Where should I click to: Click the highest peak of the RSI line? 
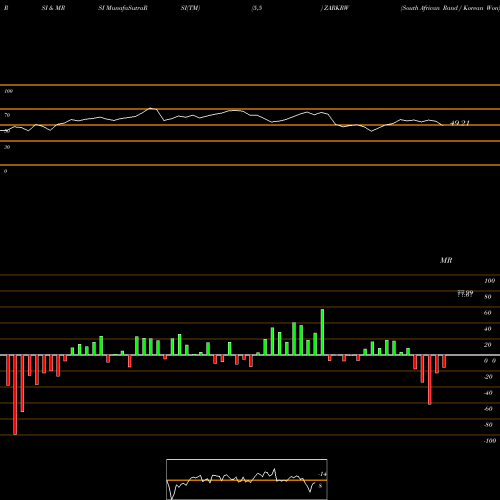pos(151,108)
